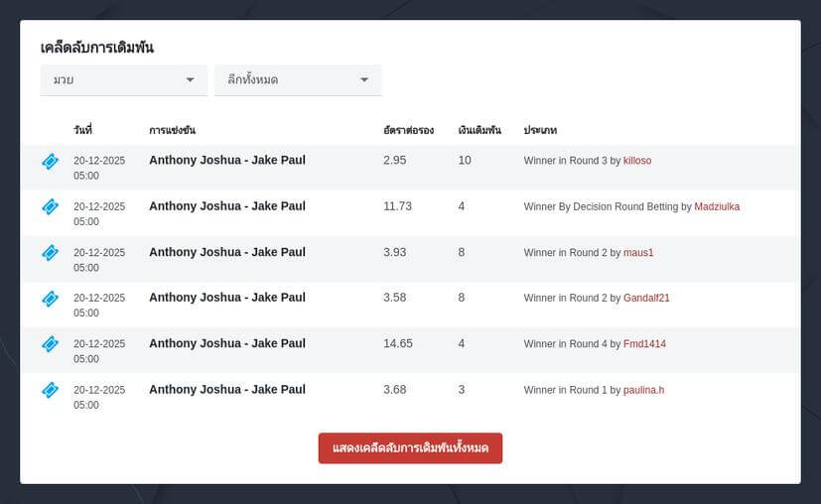Open killoso's user profile link
821x504 pixels.
636,161
